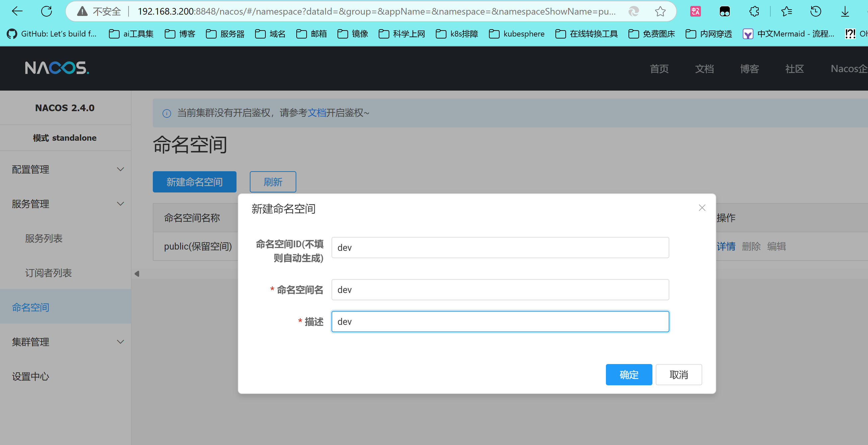The image size is (868, 445).
Task: Open 设置中心 in the sidebar
Action: point(31,376)
